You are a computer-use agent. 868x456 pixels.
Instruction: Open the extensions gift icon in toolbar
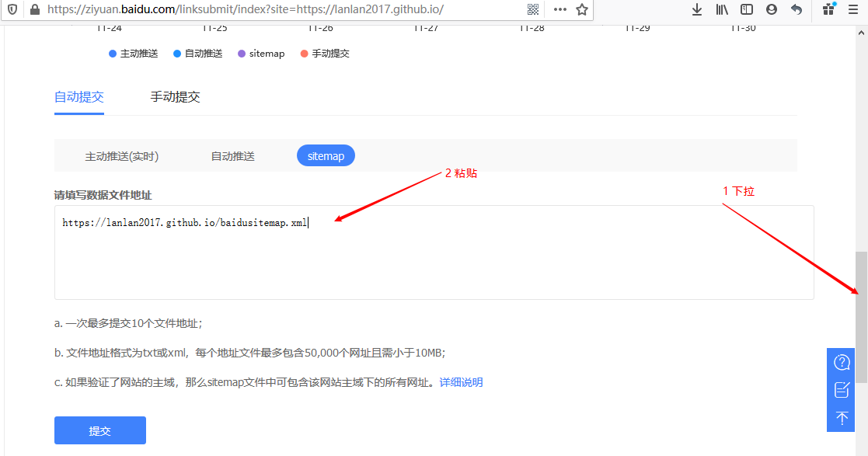coord(828,9)
